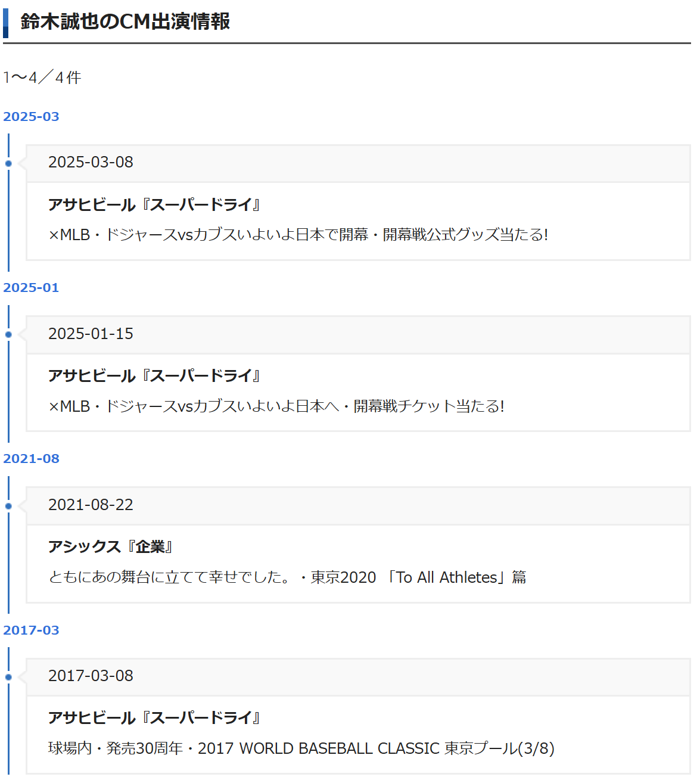
Task: Click timeline dot beside 2025-03-08 entry
Action: (x=8, y=163)
